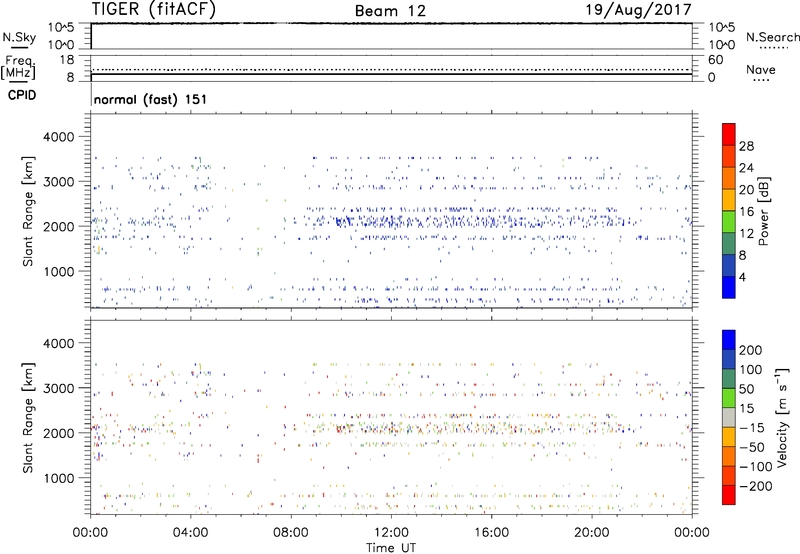Click the 08:00 time tick label
Screen dimensions: 800x554
click(291, 533)
